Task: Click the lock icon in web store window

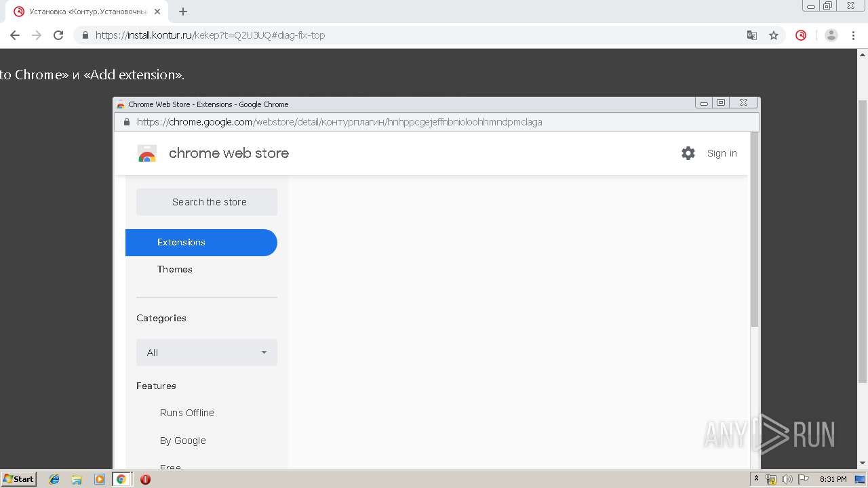Action: 126,122
